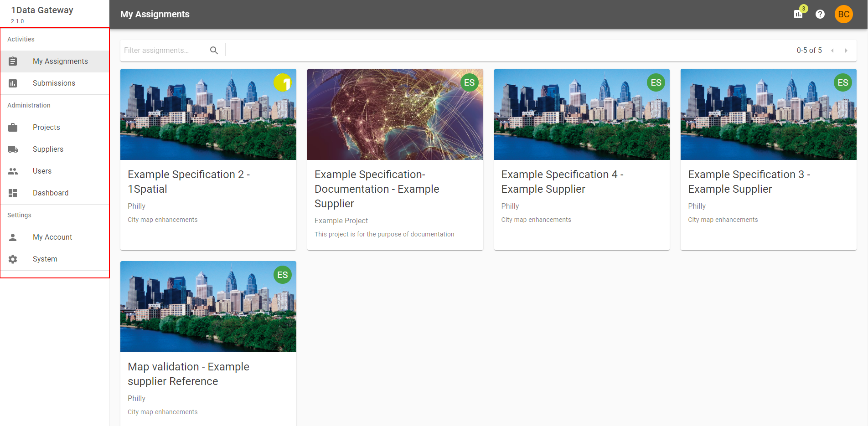Click the Submissions chart icon in sidebar
The width and height of the screenshot is (868, 426).
click(13, 83)
